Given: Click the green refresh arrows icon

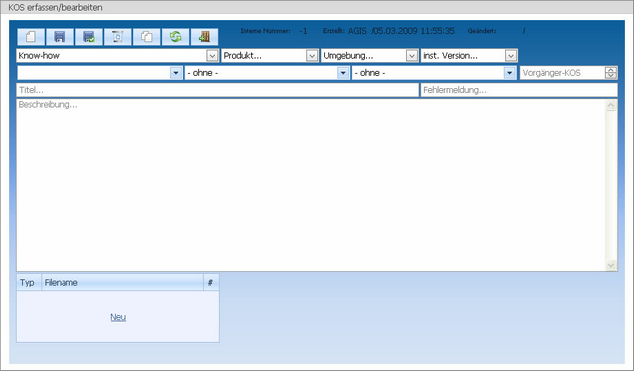Looking at the screenshot, I should (175, 37).
